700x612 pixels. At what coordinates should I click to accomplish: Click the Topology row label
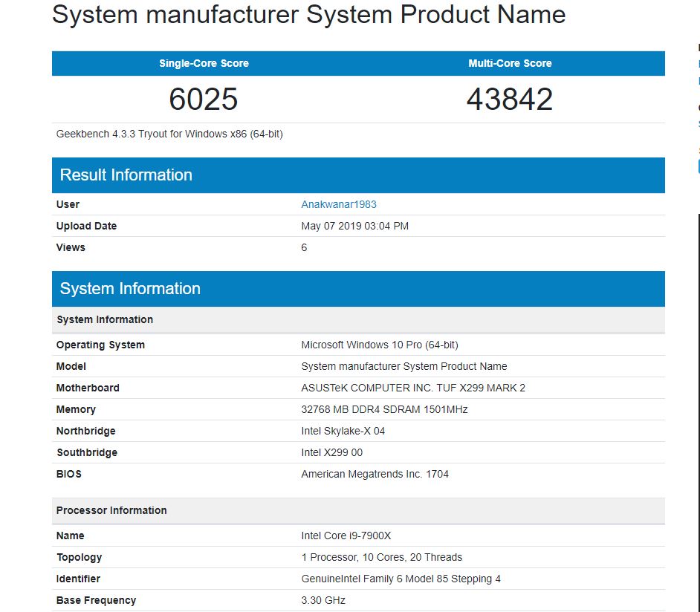[x=79, y=557]
